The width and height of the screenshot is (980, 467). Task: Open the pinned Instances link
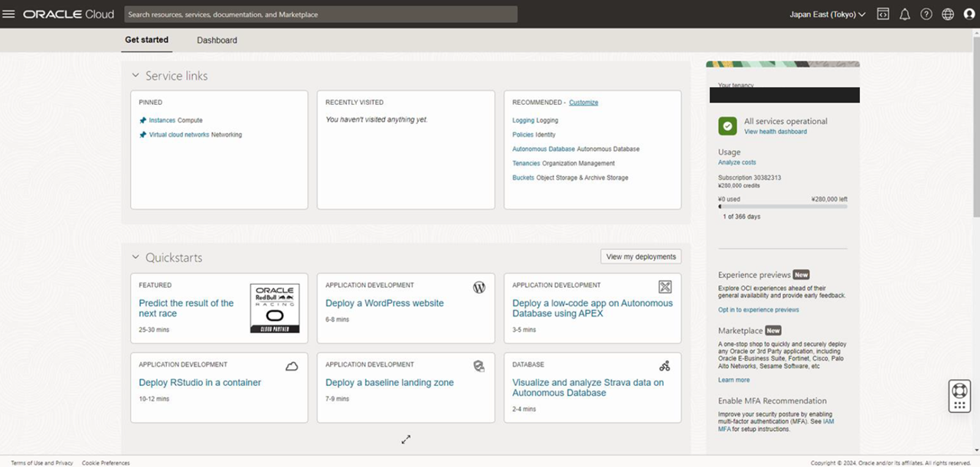point(162,120)
